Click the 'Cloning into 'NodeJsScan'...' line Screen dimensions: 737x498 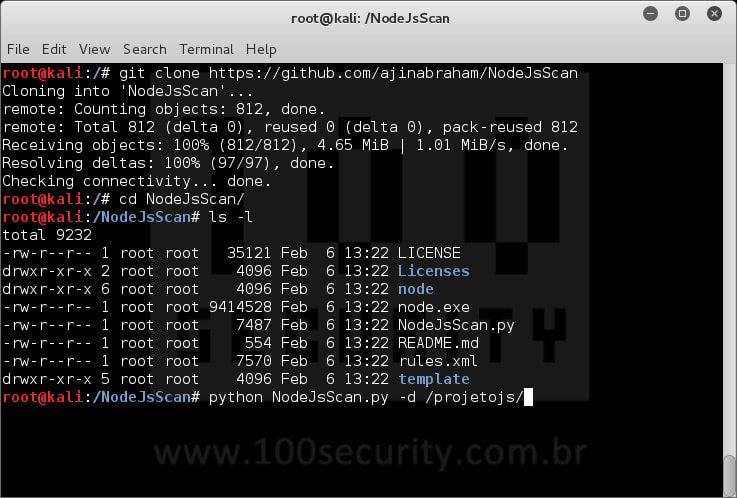tap(128, 91)
